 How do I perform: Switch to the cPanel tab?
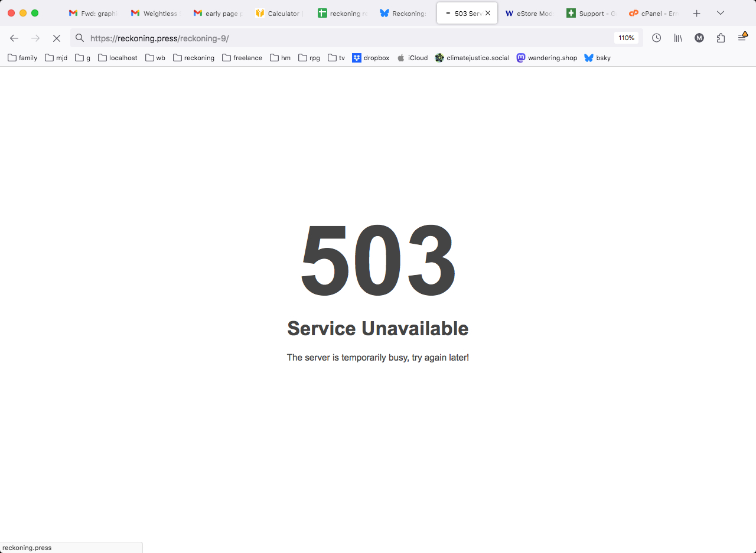652,13
